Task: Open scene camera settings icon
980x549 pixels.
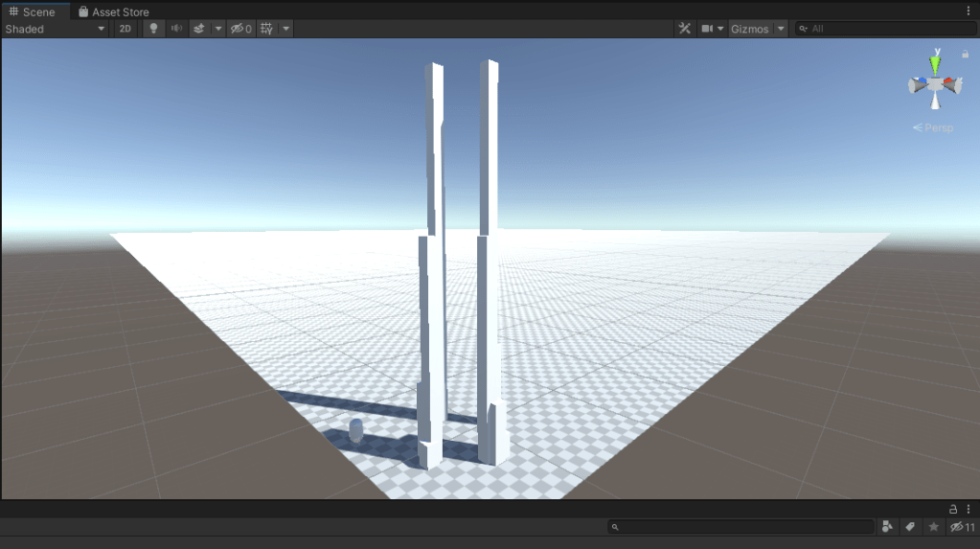Action: click(x=712, y=29)
